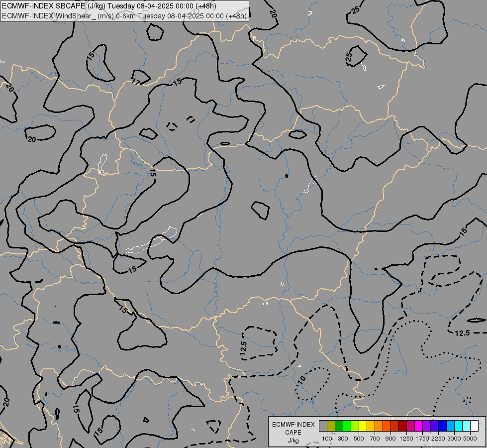Select the pure yellow legend swatch

pyautogui.click(x=363, y=426)
